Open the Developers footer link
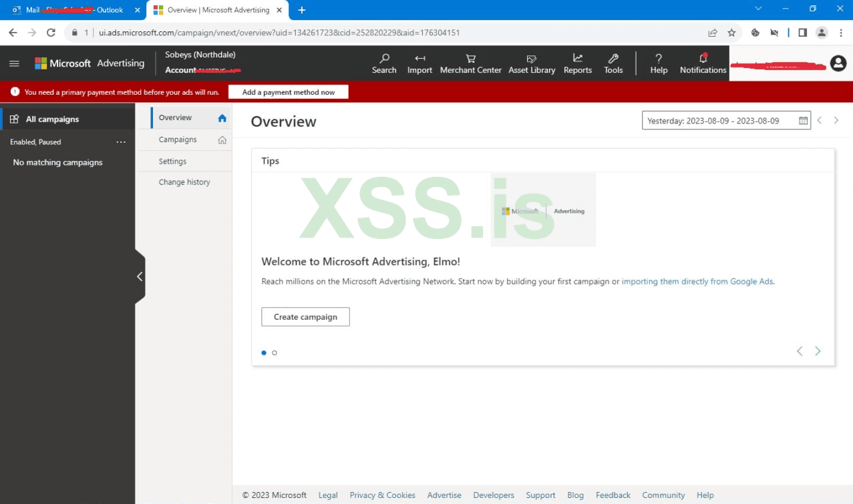The image size is (853, 504). point(494,495)
